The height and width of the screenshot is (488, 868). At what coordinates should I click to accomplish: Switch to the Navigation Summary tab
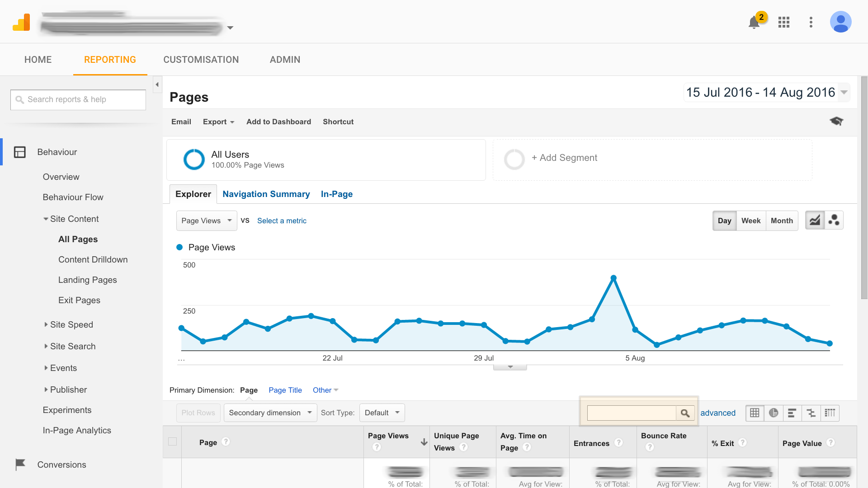coord(266,194)
